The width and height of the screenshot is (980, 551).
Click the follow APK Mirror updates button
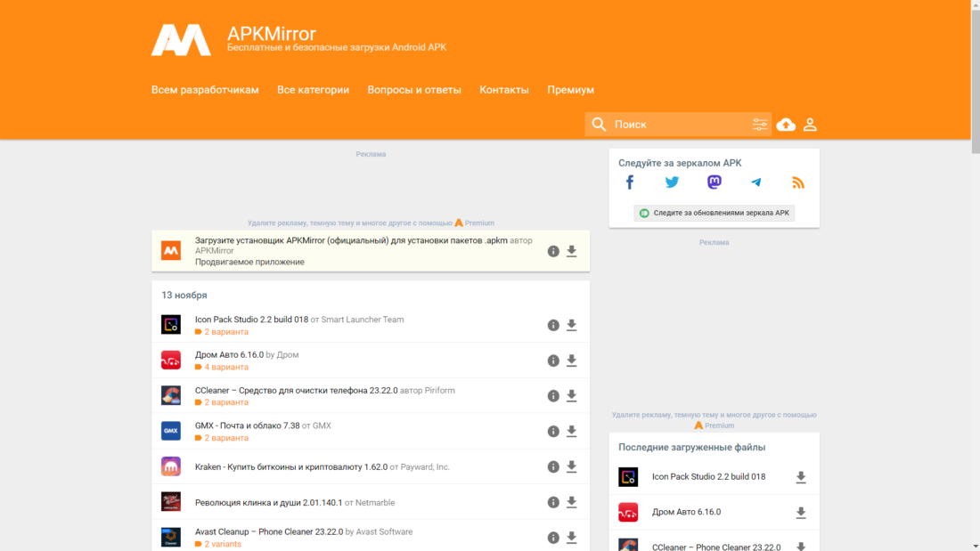tap(714, 214)
